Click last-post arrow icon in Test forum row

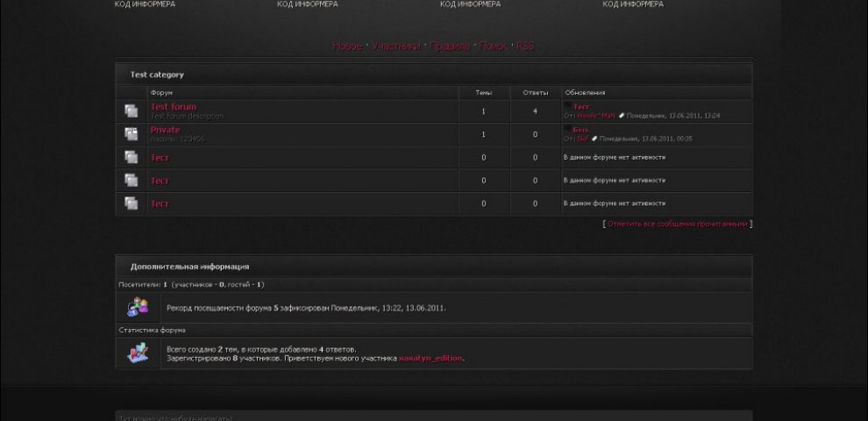click(x=622, y=116)
